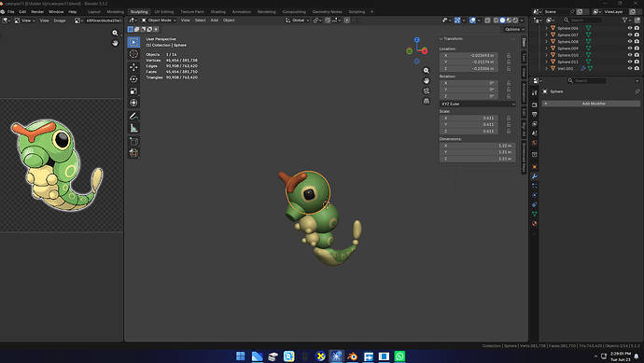The height and width of the screenshot is (363, 644).
Task: Open the outliner filter dropdown
Action: (x=626, y=20)
